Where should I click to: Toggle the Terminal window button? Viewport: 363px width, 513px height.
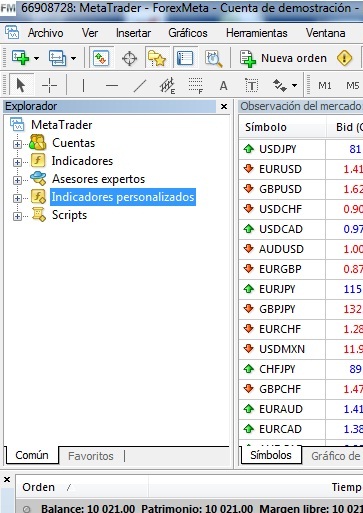tap(185, 58)
